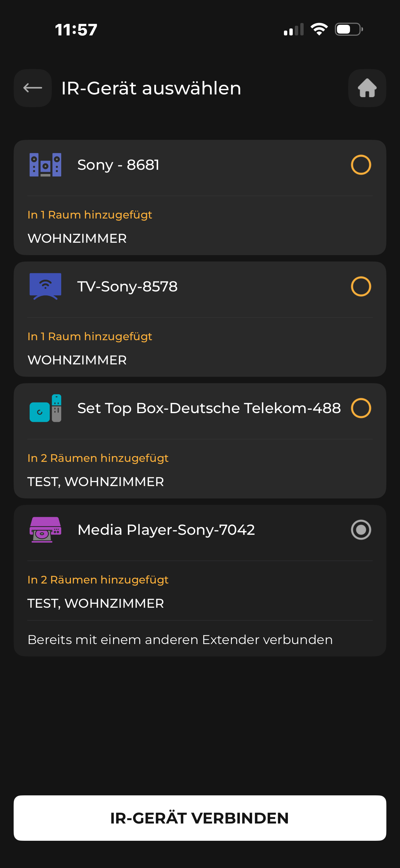
Task: Tap the battery status icon
Action: click(x=349, y=29)
